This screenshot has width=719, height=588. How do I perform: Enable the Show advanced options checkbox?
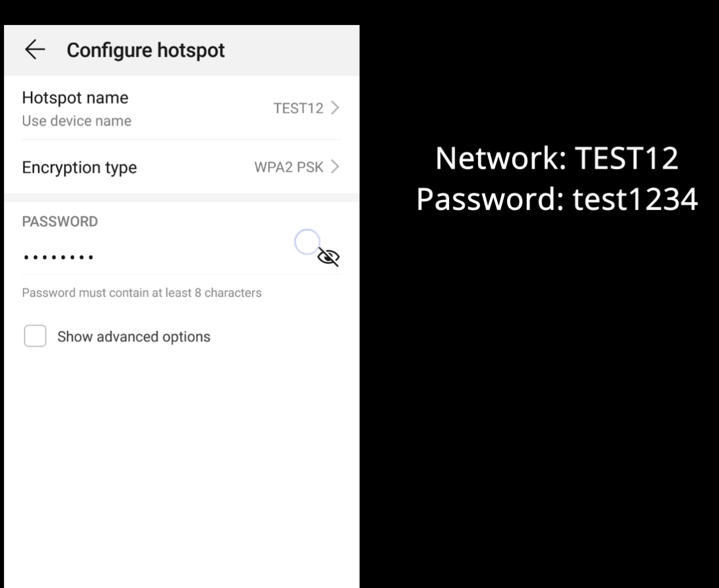35,336
